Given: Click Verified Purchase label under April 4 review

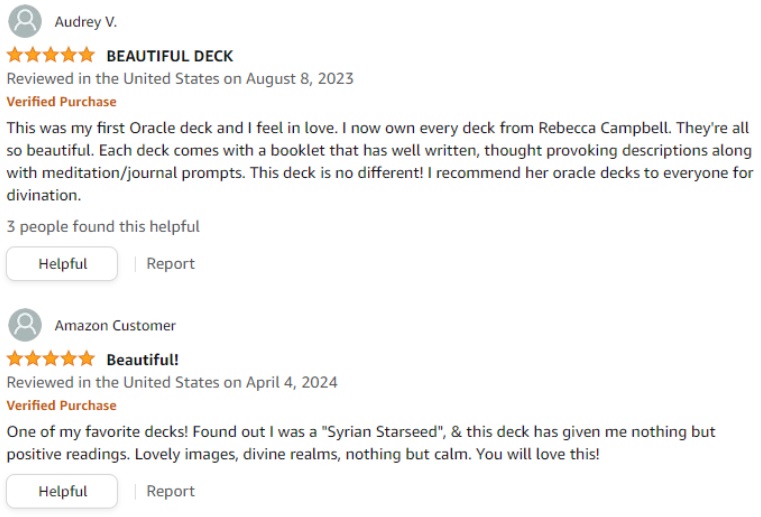Looking at the screenshot, I should click(x=61, y=406).
